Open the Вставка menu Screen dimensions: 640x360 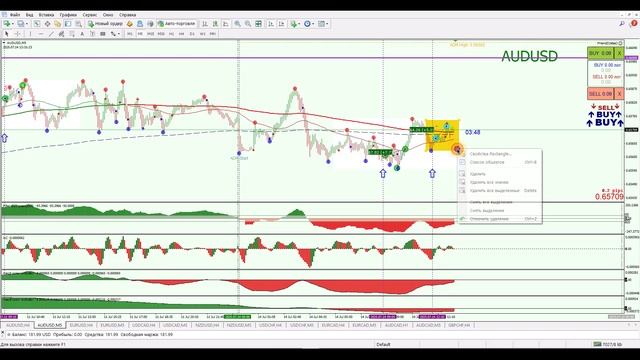(47, 15)
